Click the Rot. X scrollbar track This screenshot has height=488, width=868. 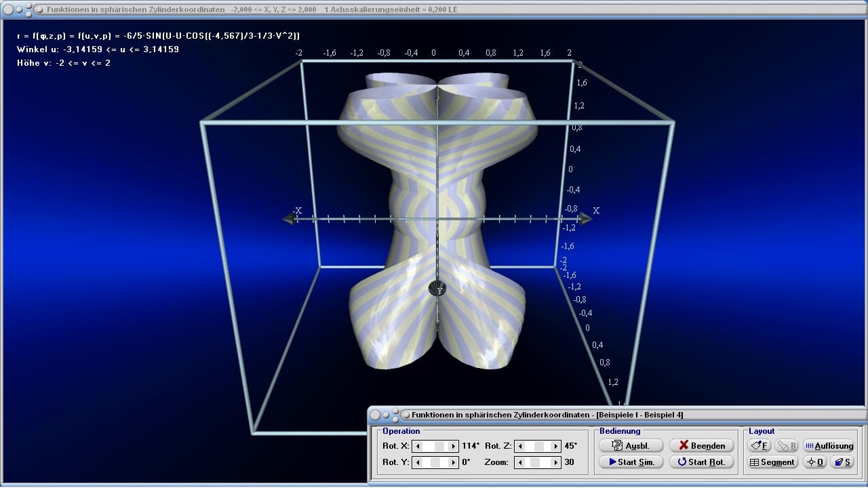point(429,446)
